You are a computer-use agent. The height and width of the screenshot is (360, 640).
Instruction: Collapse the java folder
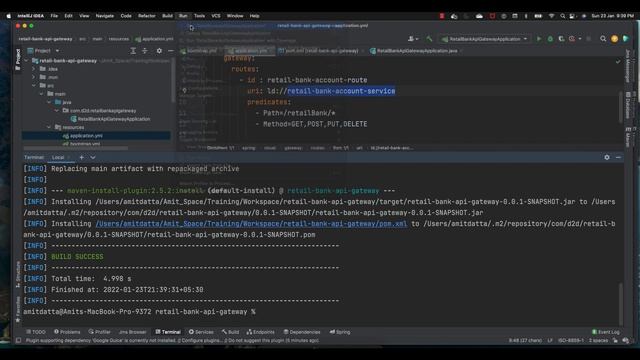click(49, 102)
